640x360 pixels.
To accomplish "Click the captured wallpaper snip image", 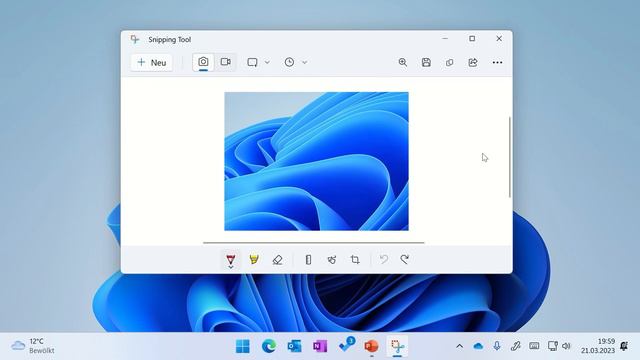I will pos(316,161).
